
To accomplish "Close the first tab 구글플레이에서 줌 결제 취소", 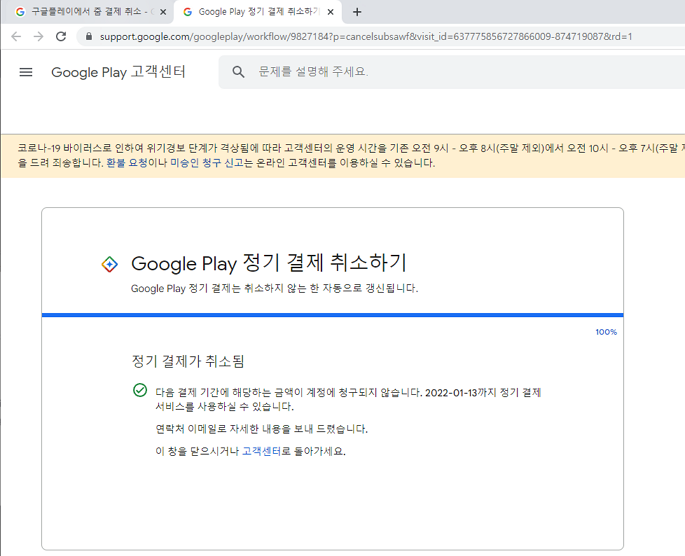I will 163,12.
